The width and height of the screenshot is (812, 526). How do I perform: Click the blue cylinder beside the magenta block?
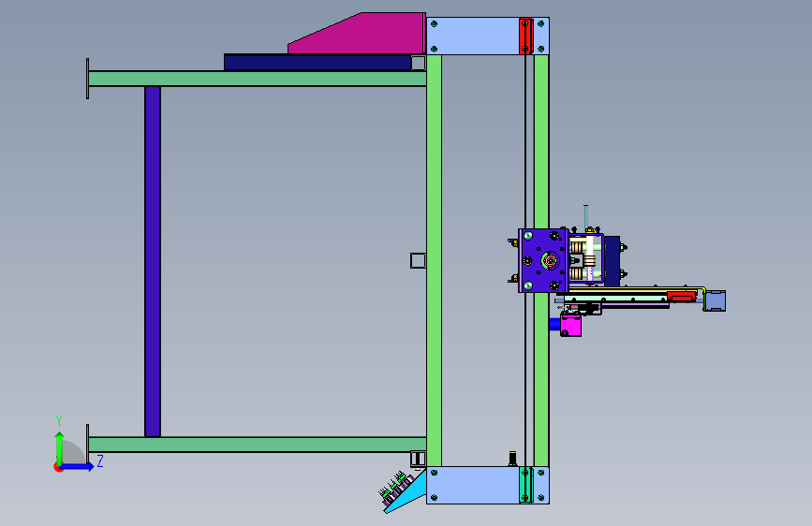click(x=555, y=325)
